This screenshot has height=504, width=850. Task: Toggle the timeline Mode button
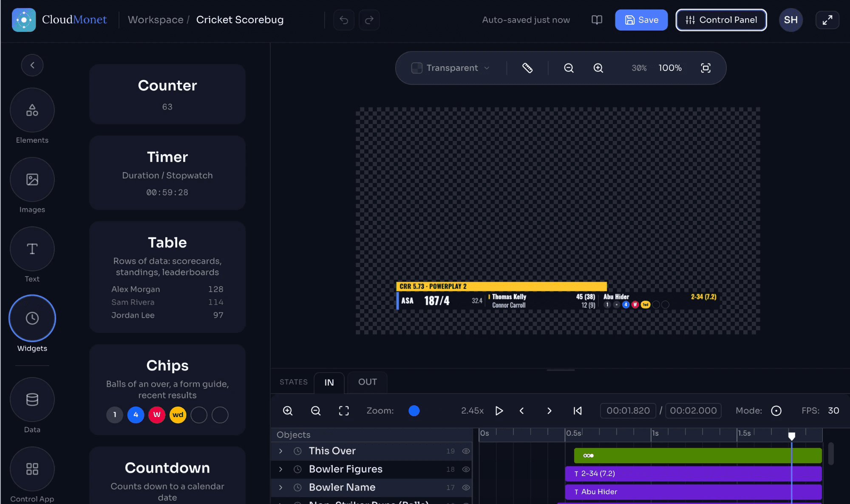tap(776, 411)
